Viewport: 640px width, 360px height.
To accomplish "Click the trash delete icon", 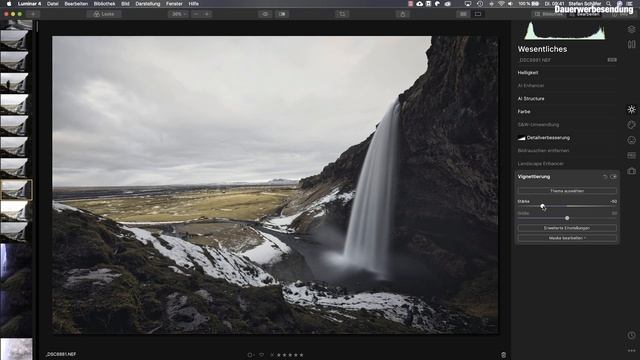I will coord(503,355).
